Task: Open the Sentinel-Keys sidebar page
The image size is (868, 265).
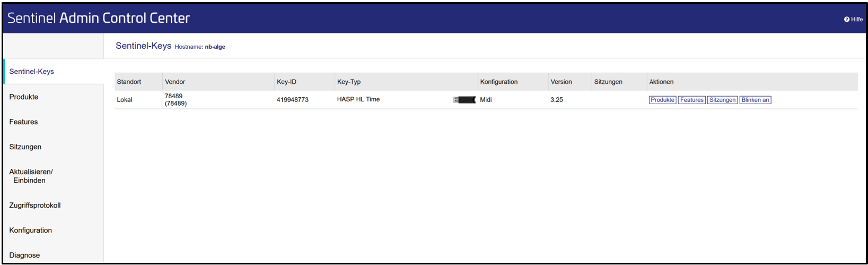Action: click(x=31, y=72)
